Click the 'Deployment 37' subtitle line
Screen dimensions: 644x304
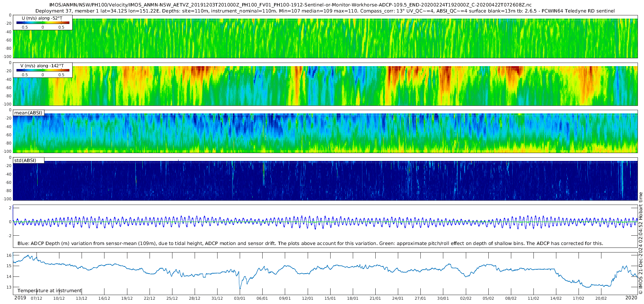[x=325, y=11]
